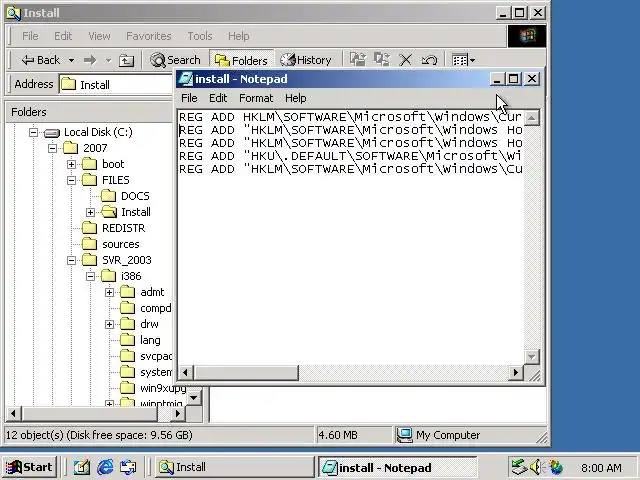This screenshot has width=640, height=480.
Task: Click Notepad horizontal scroll right arrow
Action: pyautogui.click(x=516, y=372)
